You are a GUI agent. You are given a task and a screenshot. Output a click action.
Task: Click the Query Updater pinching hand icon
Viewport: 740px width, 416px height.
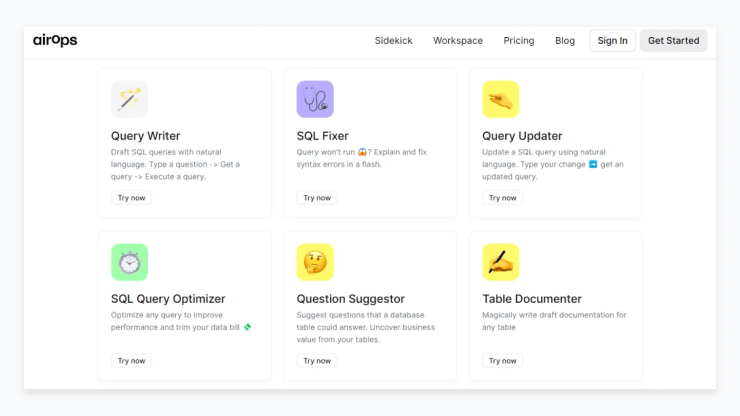coord(500,99)
